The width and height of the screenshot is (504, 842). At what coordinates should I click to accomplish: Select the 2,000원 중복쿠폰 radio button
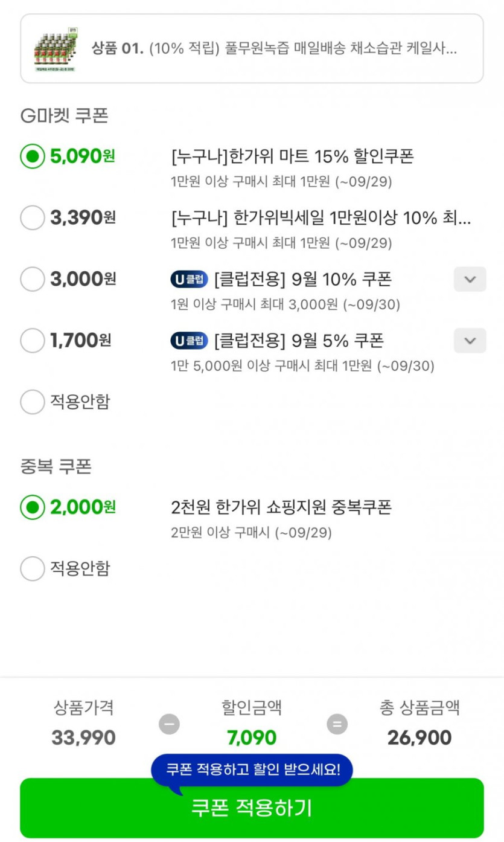click(x=33, y=507)
